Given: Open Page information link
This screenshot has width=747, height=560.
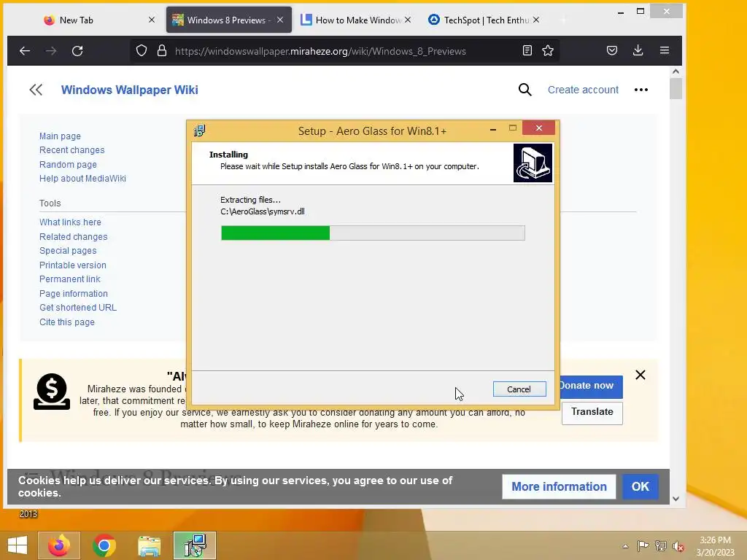Looking at the screenshot, I should (x=74, y=294).
